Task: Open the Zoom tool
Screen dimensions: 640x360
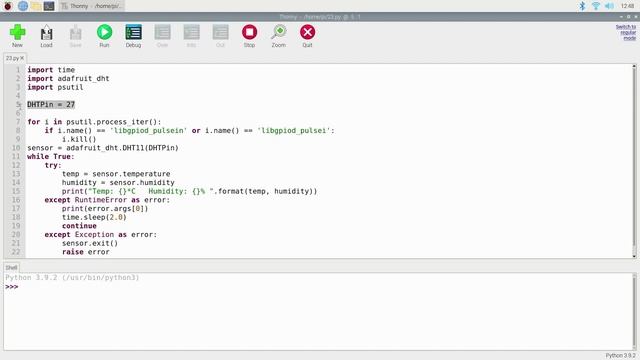Action: pyautogui.click(x=279, y=36)
